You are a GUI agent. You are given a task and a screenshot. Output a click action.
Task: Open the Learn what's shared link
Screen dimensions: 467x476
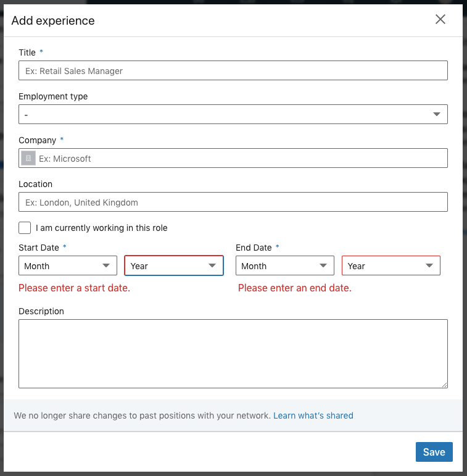click(x=313, y=415)
